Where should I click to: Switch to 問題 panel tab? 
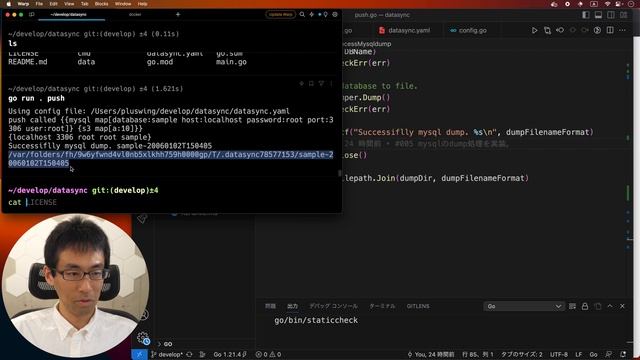tap(270, 306)
